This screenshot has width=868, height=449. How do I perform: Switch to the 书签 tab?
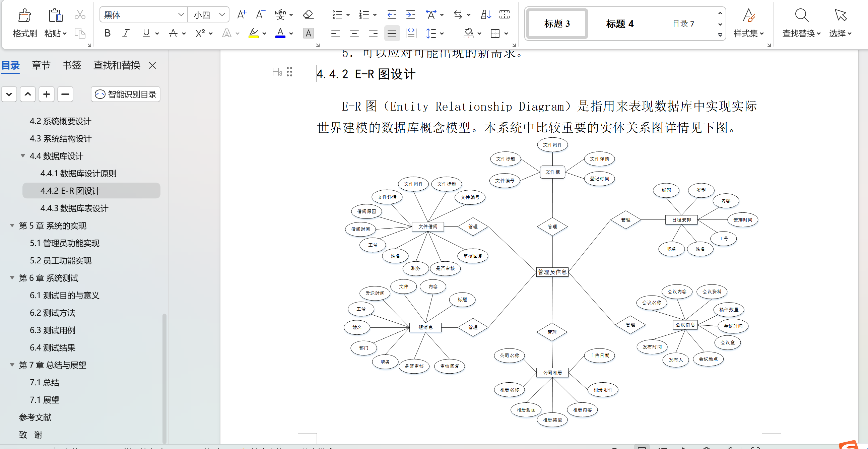[x=72, y=65]
